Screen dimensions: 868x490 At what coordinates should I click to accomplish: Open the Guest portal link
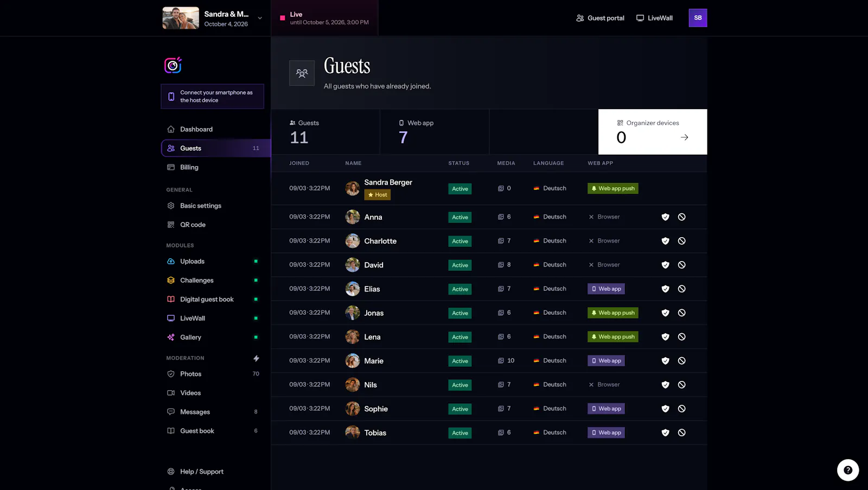[600, 18]
